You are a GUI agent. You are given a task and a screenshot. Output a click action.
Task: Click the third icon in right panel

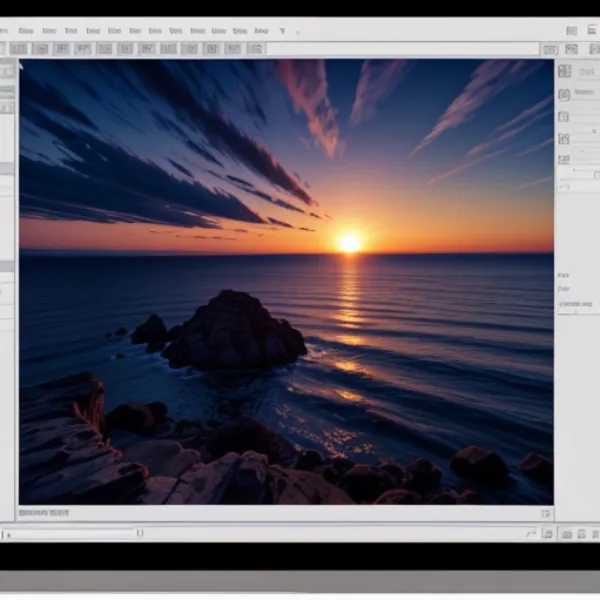(564, 117)
